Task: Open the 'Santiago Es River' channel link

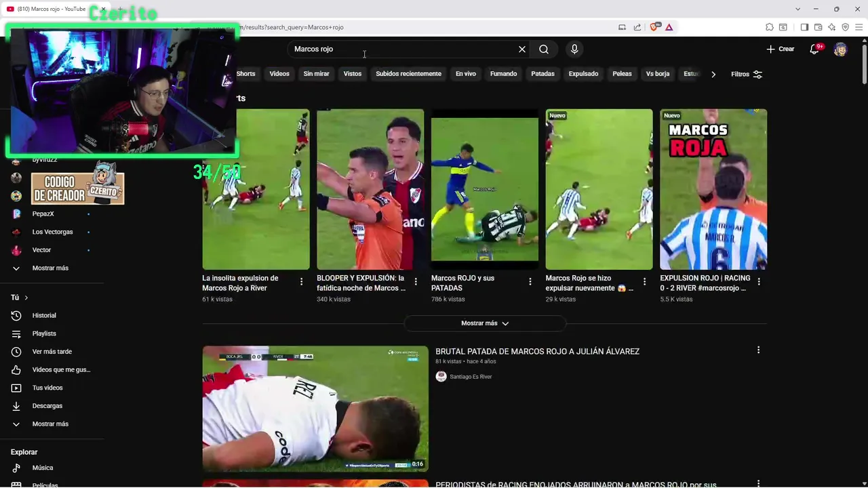Action: coord(471,377)
